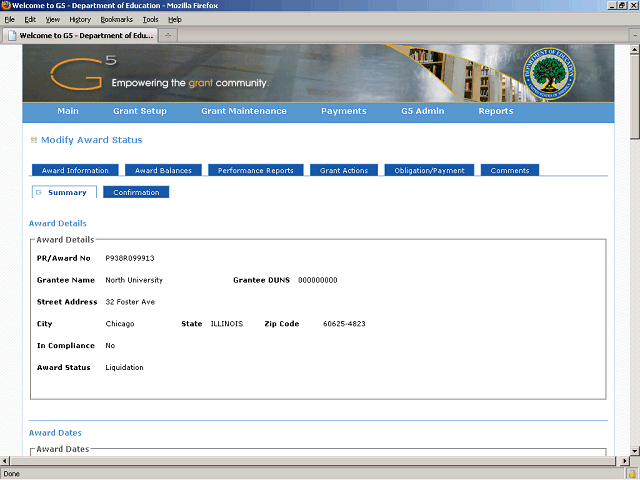Click vertical scrollbar up arrow
640x480 pixels.
634,50
